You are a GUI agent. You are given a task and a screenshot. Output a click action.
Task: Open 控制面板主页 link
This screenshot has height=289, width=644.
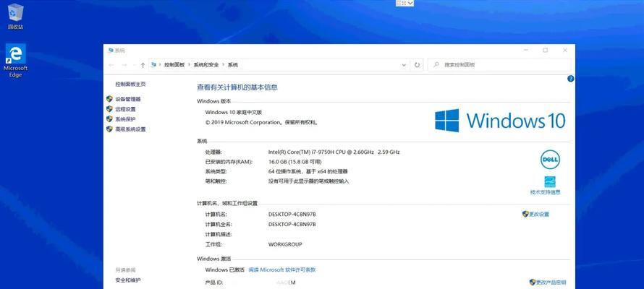[x=130, y=84]
